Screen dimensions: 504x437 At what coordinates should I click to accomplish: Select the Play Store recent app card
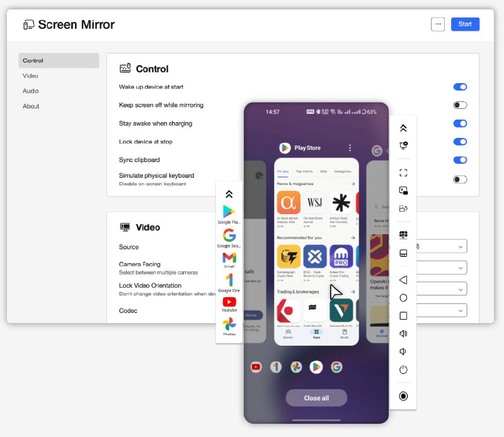(316, 251)
